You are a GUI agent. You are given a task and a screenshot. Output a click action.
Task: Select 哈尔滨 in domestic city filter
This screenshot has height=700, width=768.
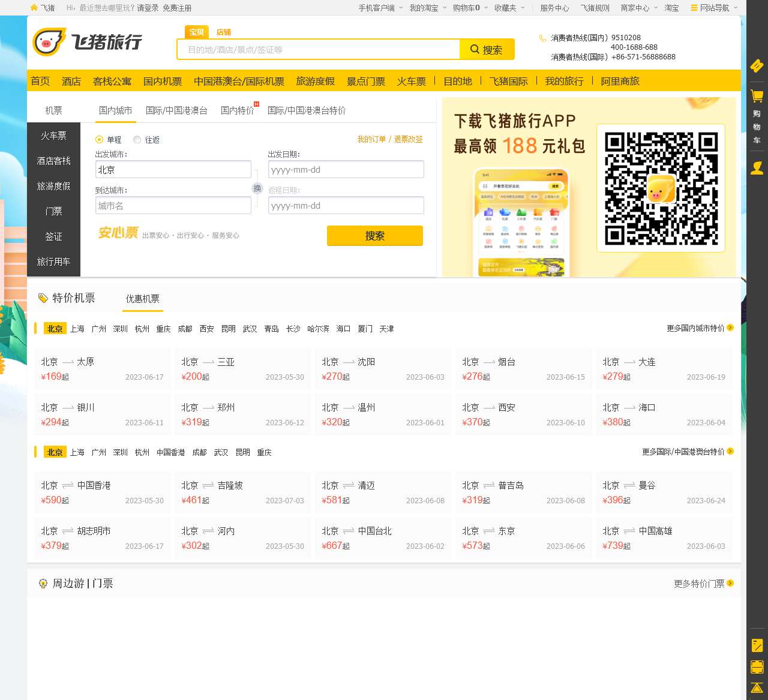pyautogui.click(x=318, y=329)
